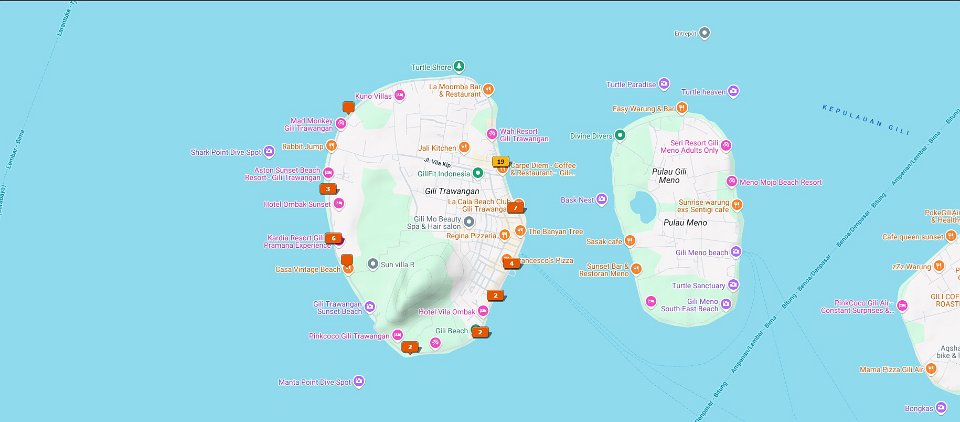Open the Turtle Shore green marker
This screenshot has width=960, height=422.
pos(459,67)
